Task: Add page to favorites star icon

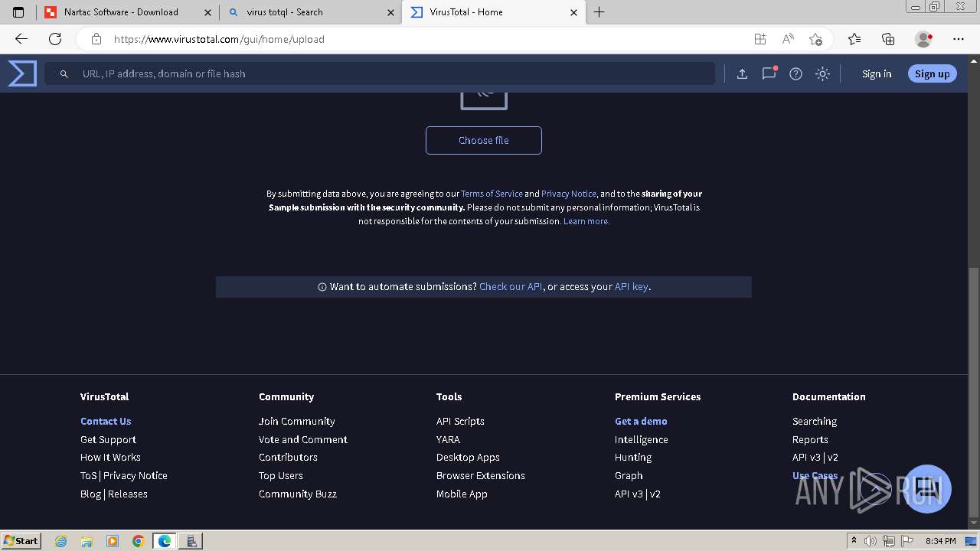Action: click(815, 39)
